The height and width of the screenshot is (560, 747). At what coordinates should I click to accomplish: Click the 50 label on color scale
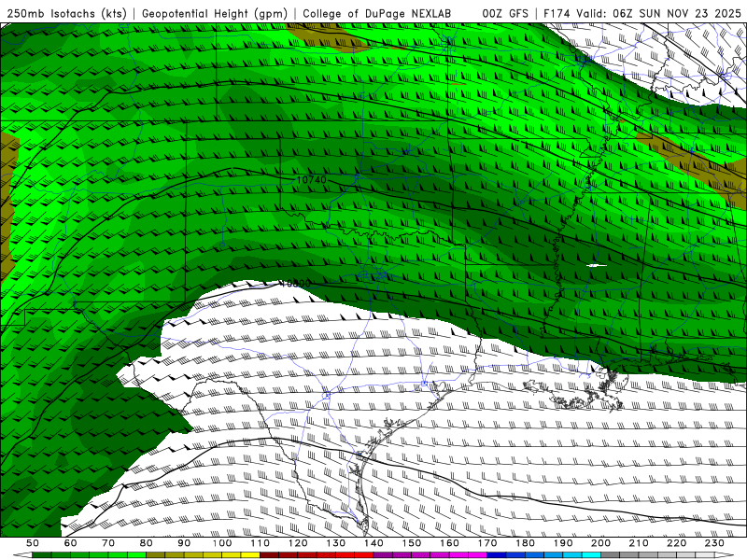33,543
